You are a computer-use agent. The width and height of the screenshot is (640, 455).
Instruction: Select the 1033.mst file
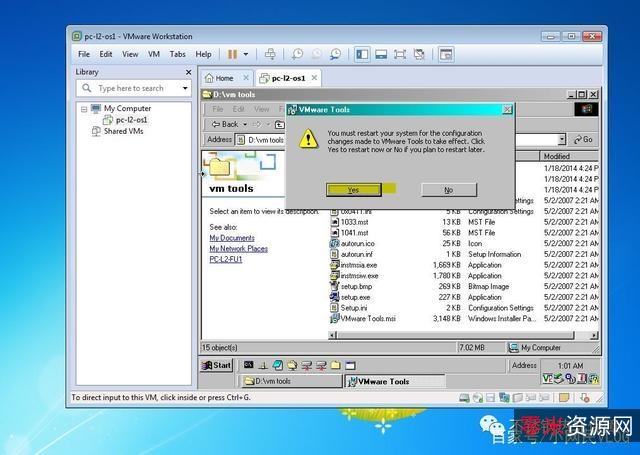[x=354, y=222]
